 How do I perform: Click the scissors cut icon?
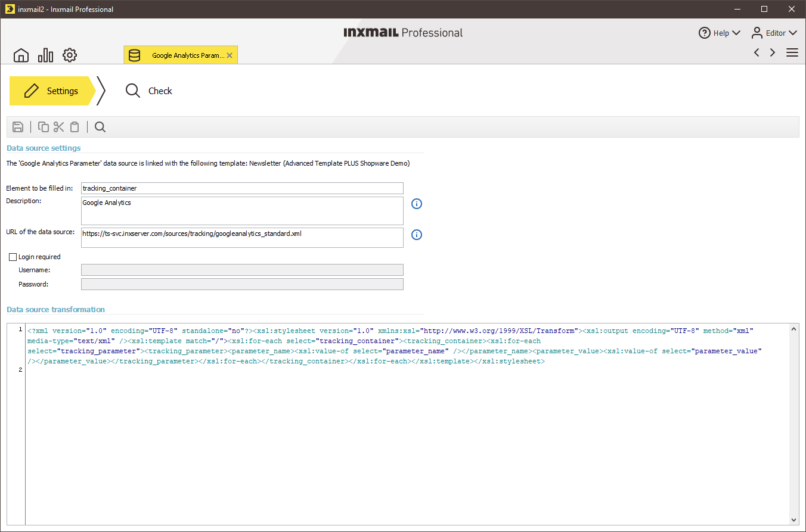(58, 127)
